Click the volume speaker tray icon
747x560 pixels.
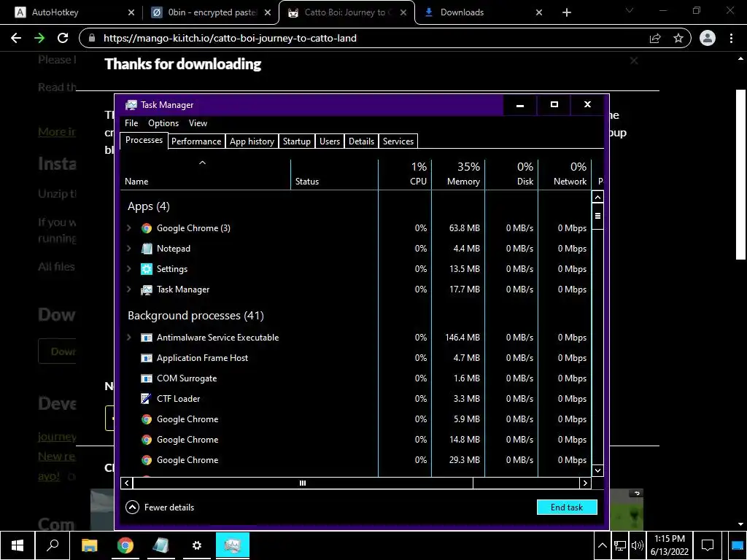(x=637, y=545)
